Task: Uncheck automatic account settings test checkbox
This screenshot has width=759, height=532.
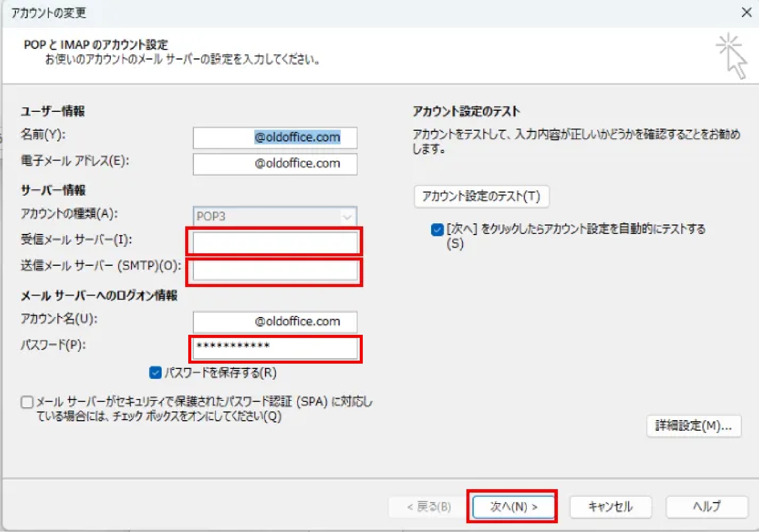Action: [437, 230]
